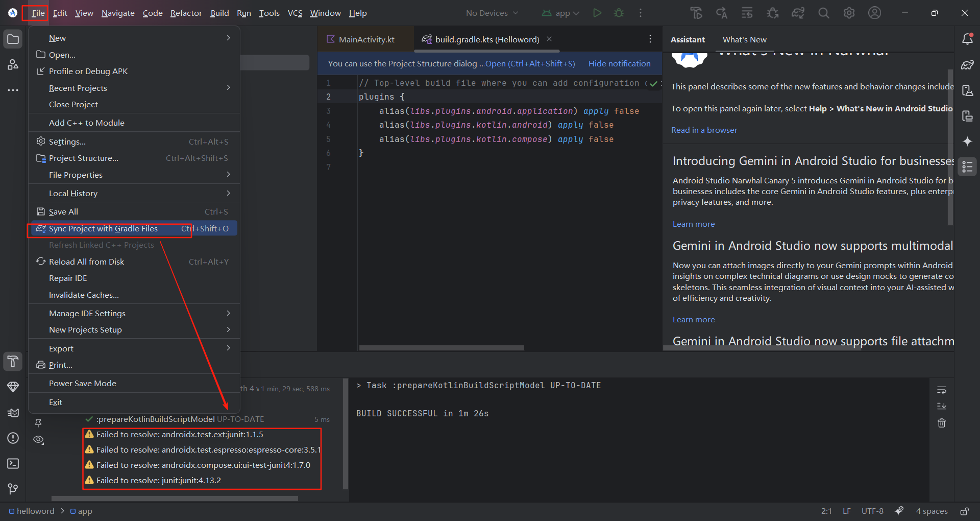Screen dimensions: 980x521
Task: Expand the Export submenu
Action: pyautogui.click(x=134, y=349)
